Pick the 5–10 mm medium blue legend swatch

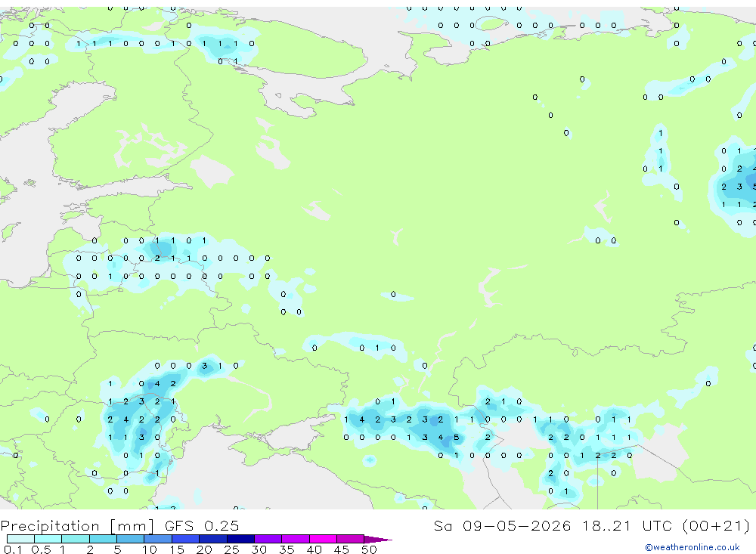[x=130, y=539]
